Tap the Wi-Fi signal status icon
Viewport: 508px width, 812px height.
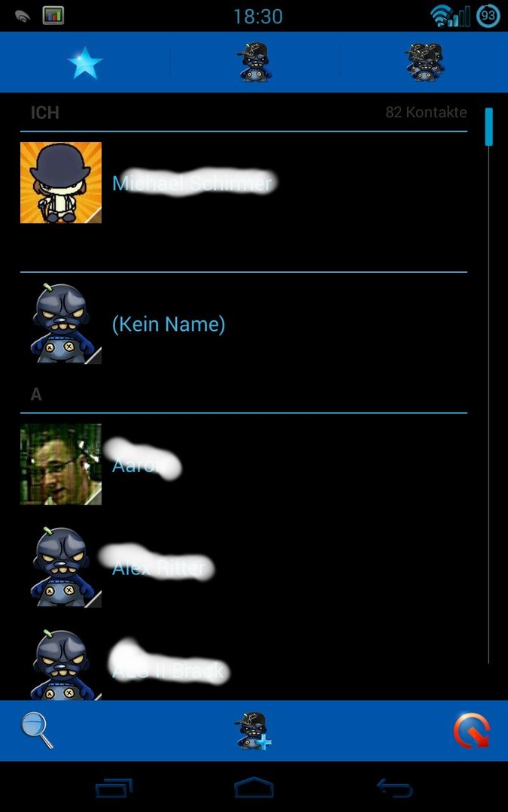(441, 16)
